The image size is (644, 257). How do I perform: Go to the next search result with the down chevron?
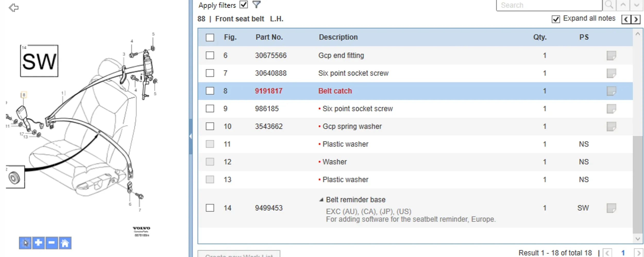coord(636,5)
